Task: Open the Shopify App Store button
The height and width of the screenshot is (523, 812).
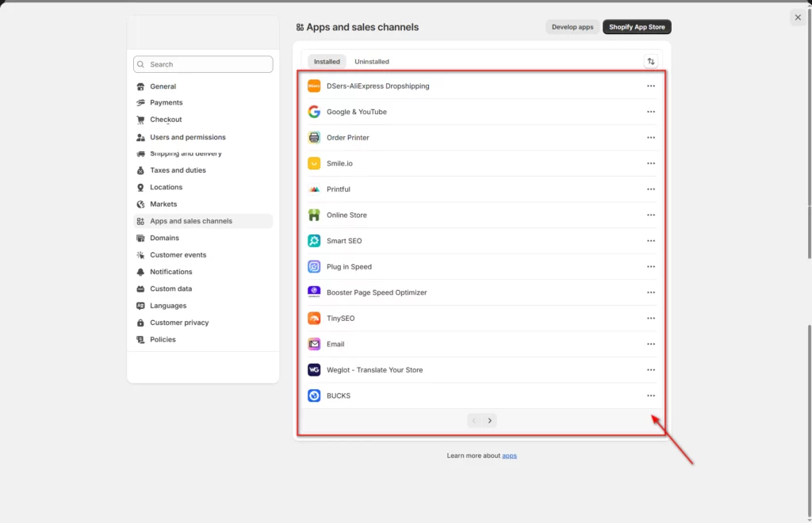Action: coord(637,27)
